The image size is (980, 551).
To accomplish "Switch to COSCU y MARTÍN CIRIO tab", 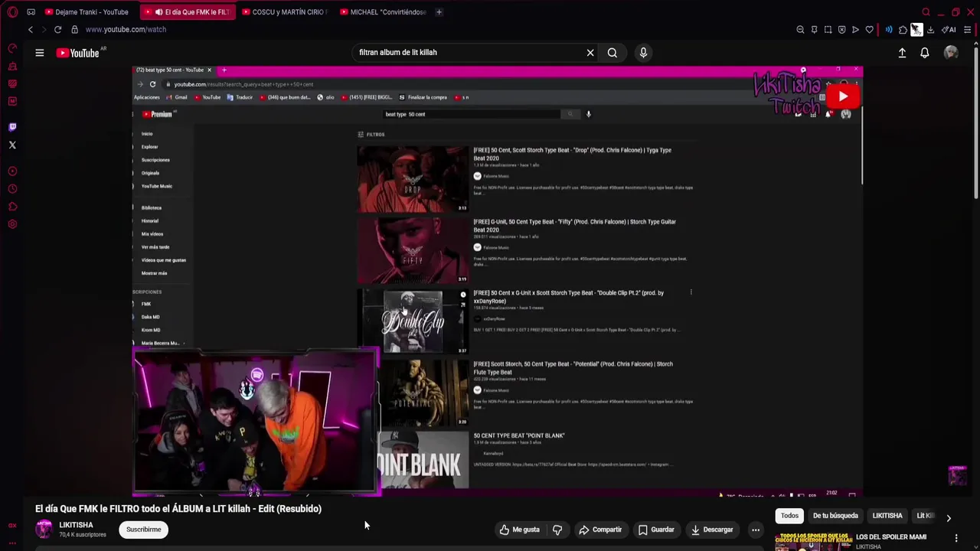I will pos(284,11).
